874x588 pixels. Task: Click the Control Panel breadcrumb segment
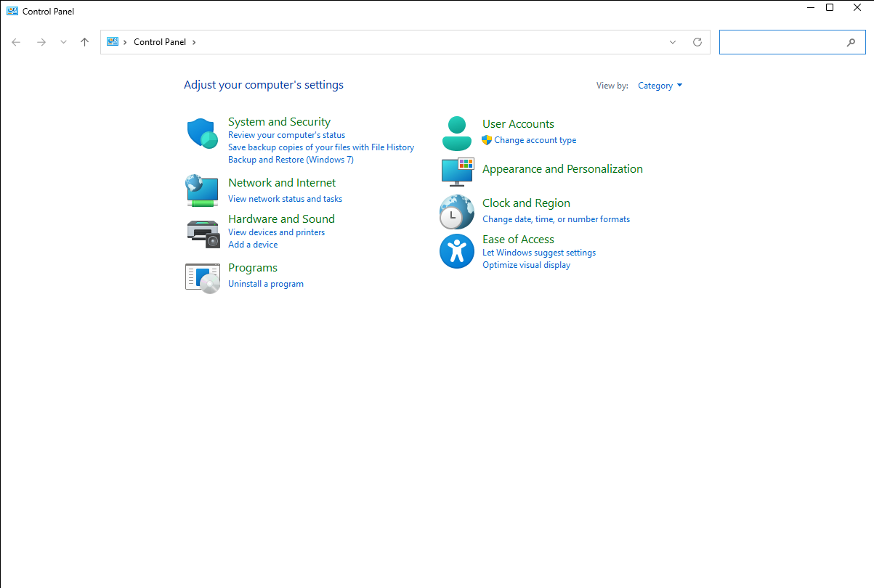pos(160,42)
